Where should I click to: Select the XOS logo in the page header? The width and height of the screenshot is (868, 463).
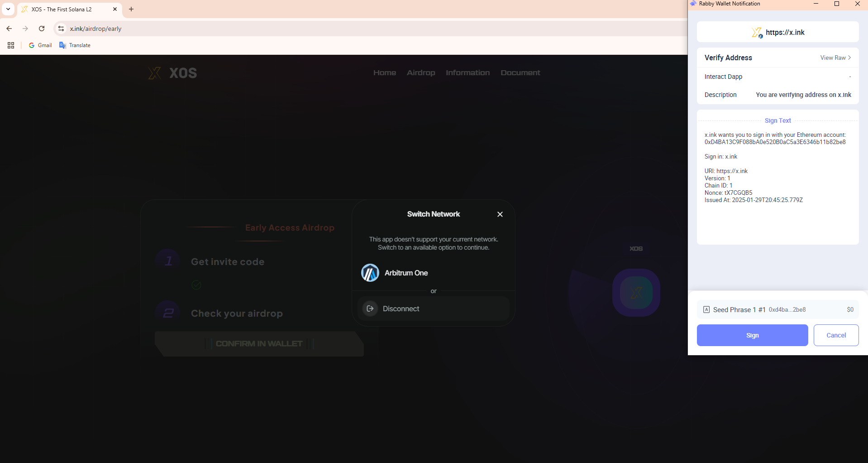[x=154, y=72]
